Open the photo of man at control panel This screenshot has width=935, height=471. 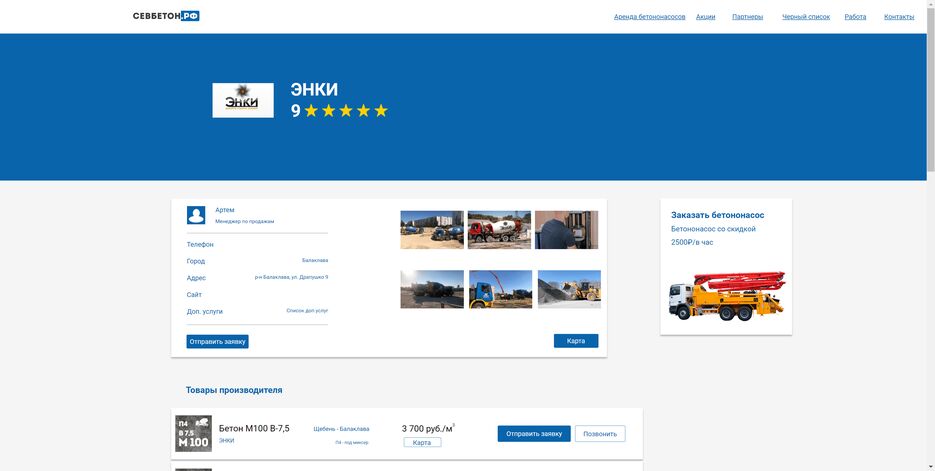(566, 230)
